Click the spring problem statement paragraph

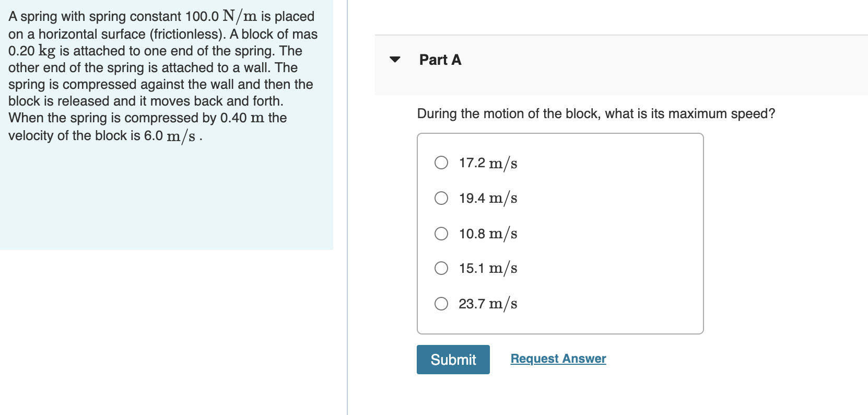click(x=162, y=76)
